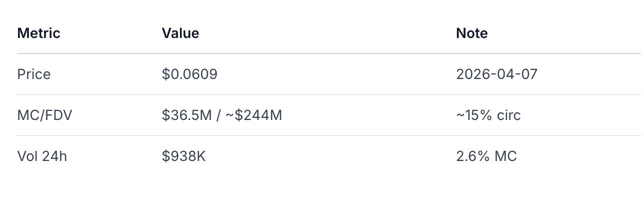Select the Price row label

pyautogui.click(x=34, y=74)
